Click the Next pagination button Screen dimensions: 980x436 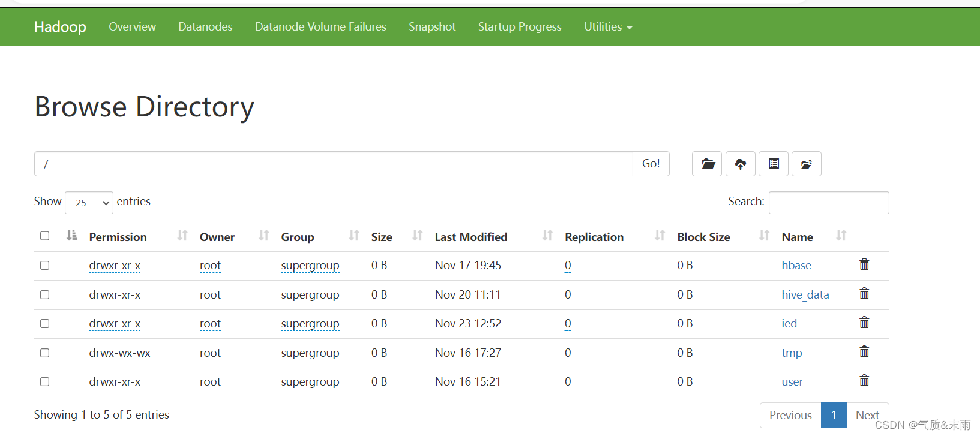pos(867,415)
